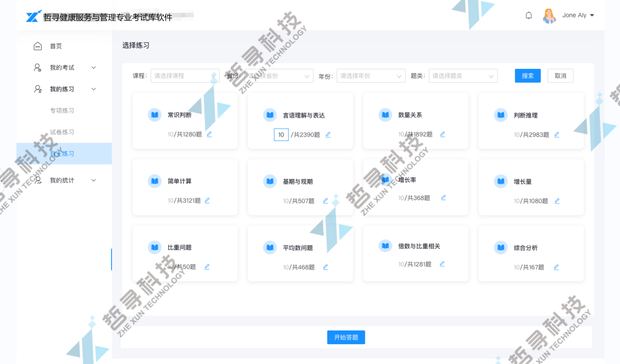Click the 常识判断 card title
The width and height of the screenshot is (620, 364).
coord(179,115)
